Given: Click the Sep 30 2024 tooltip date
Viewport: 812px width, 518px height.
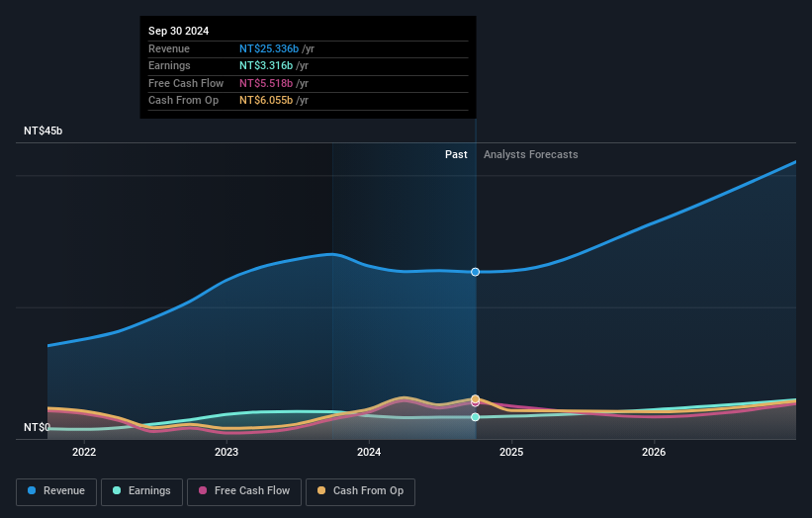Looking at the screenshot, I should 179,31.
